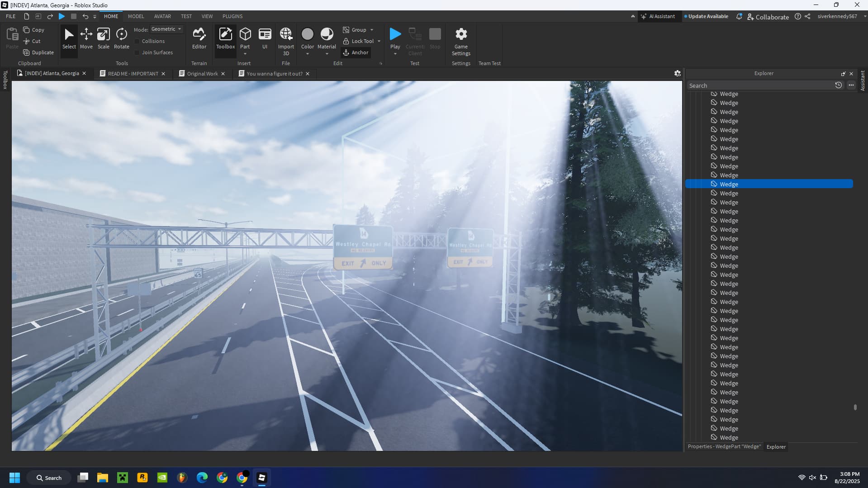
Task: Open Game Settings
Action: pyautogui.click(x=461, y=41)
